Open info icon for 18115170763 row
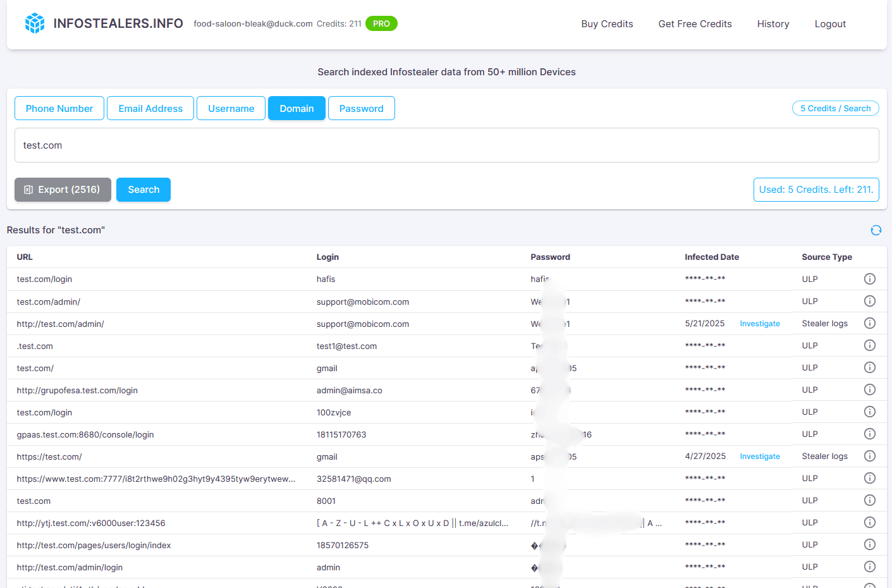This screenshot has height=588, width=892. coord(869,434)
